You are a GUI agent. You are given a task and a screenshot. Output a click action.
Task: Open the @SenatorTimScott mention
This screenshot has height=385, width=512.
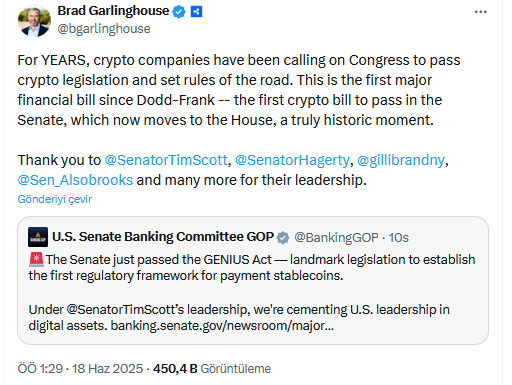pyautogui.click(x=166, y=160)
